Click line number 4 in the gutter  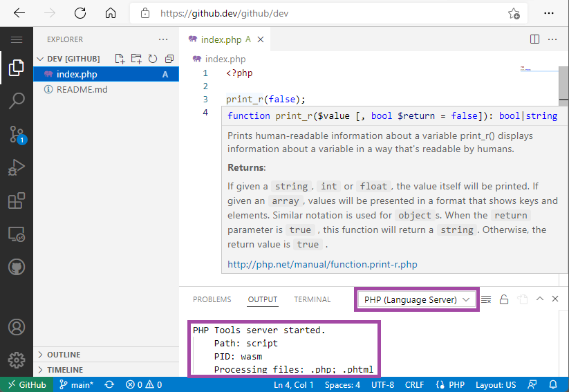point(205,113)
